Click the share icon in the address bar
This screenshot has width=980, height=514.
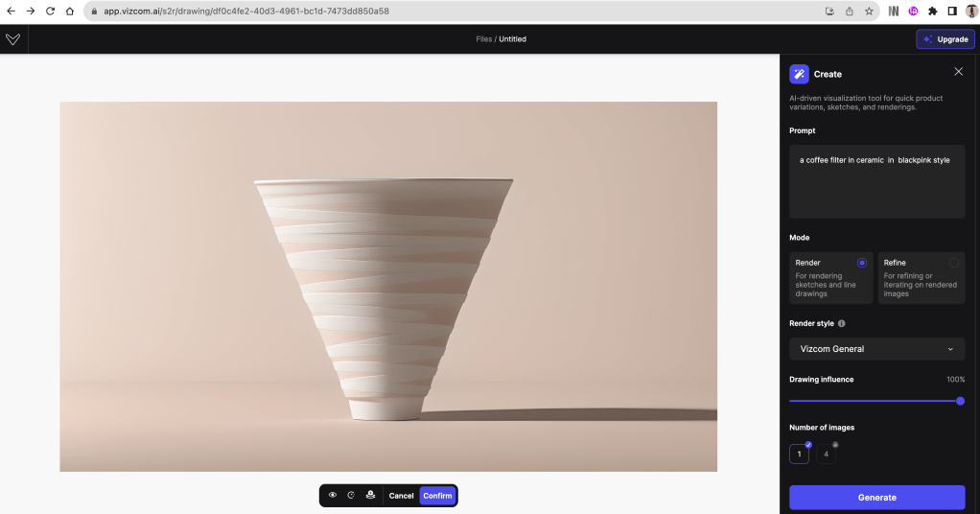849,12
